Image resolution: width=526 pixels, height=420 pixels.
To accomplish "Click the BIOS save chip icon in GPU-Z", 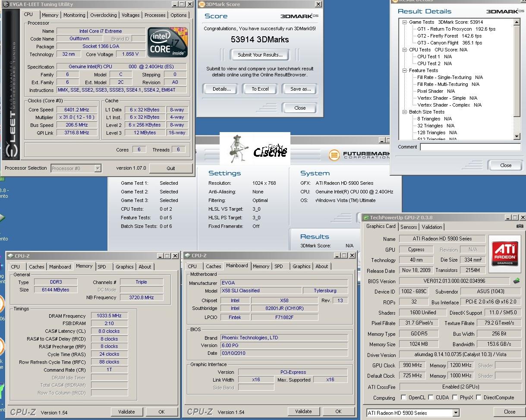I will (x=516, y=281).
